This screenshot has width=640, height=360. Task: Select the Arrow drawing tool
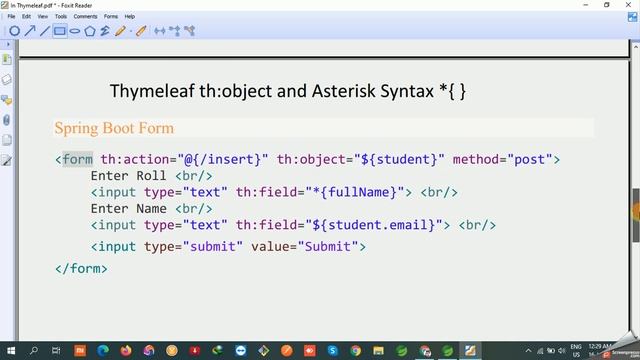tap(30, 31)
